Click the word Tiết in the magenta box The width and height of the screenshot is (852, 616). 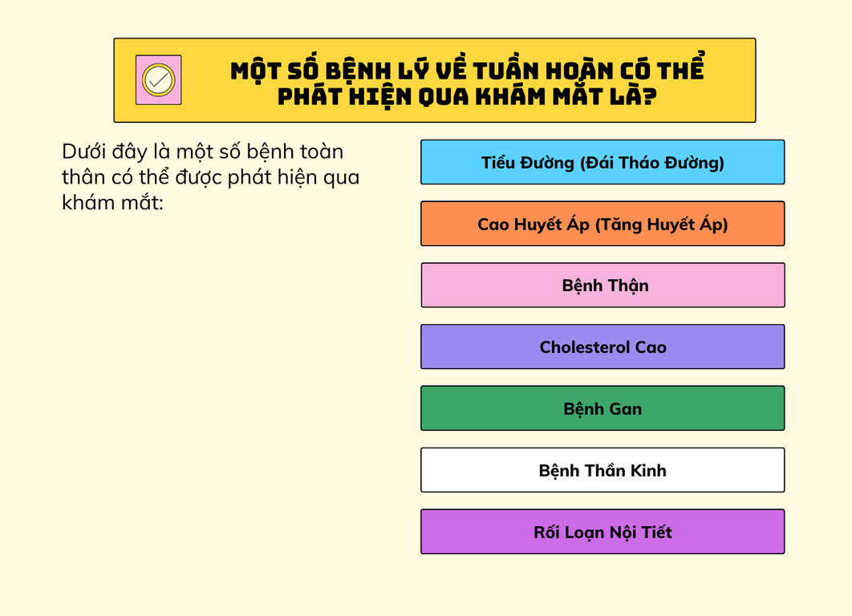pyautogui.click(x=657, y=532)
